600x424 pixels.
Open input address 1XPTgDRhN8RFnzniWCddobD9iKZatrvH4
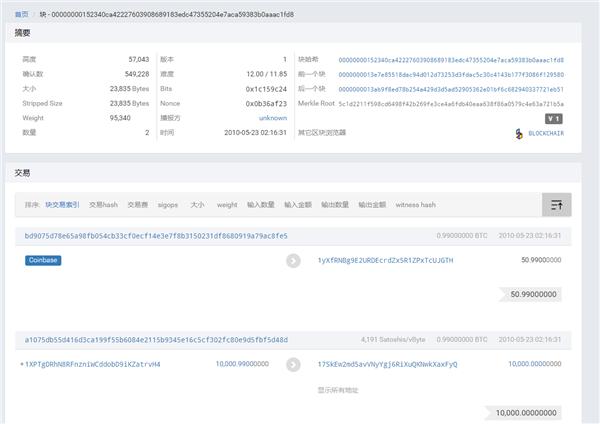click(x=92, y=364)
